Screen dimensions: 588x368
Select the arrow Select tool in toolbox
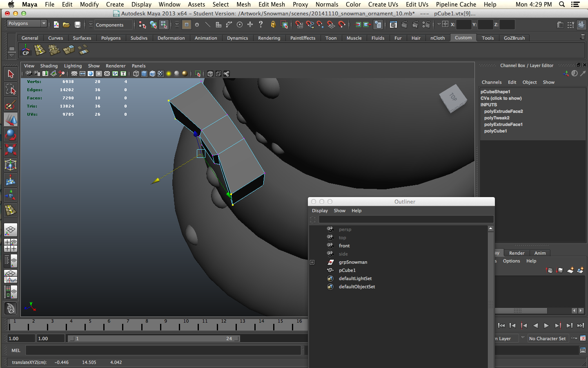(x=11, y=74)
